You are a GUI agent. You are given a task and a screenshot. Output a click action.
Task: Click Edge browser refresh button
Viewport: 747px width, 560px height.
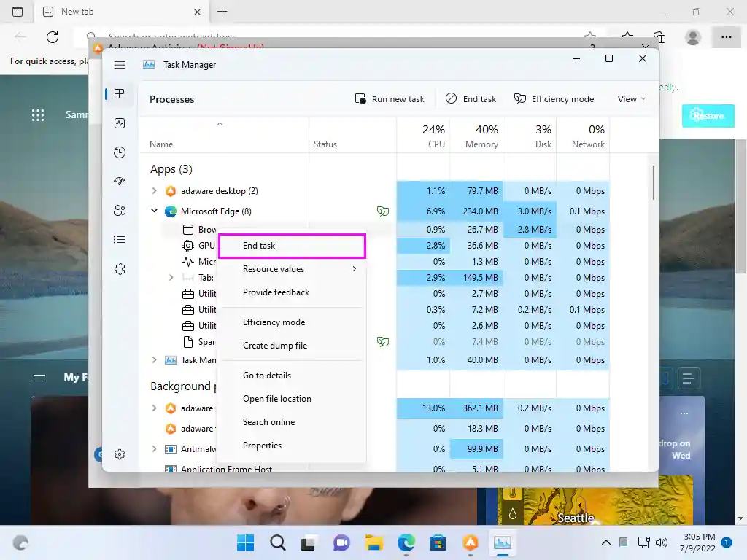53,37
